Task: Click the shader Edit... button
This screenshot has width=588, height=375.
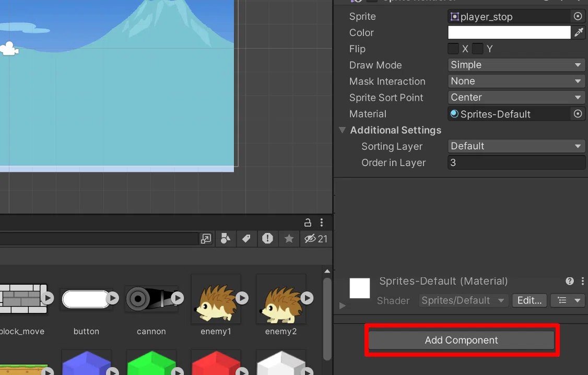Action: click(x=529, y=300)
